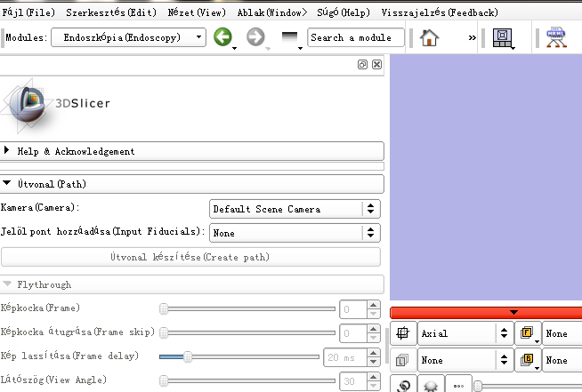Viewport: 582px width, 392px height.
Task: Open the Modules Endoscopy dropdown
Action: 128,38
